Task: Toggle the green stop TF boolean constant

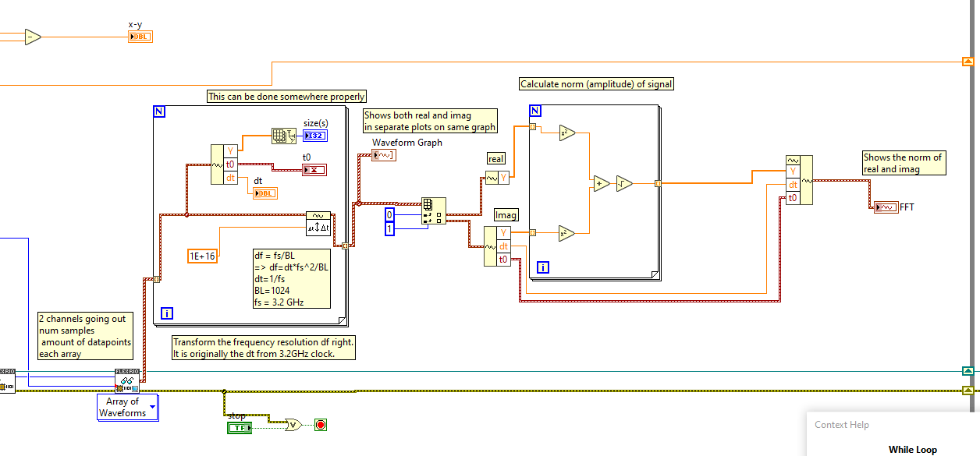Action: pyautogui.click(x=239, y=427)
